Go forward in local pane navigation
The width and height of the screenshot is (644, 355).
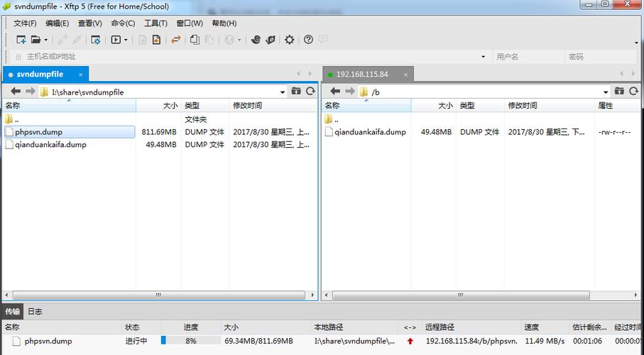30,91
